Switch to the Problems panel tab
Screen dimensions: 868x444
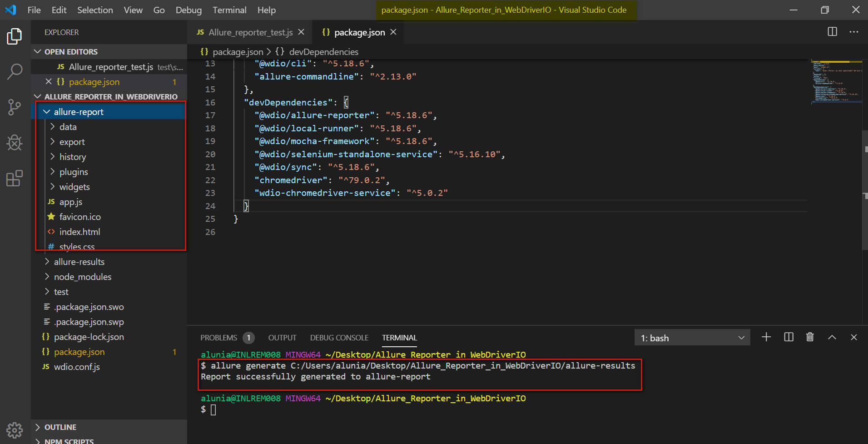point(218,338)
